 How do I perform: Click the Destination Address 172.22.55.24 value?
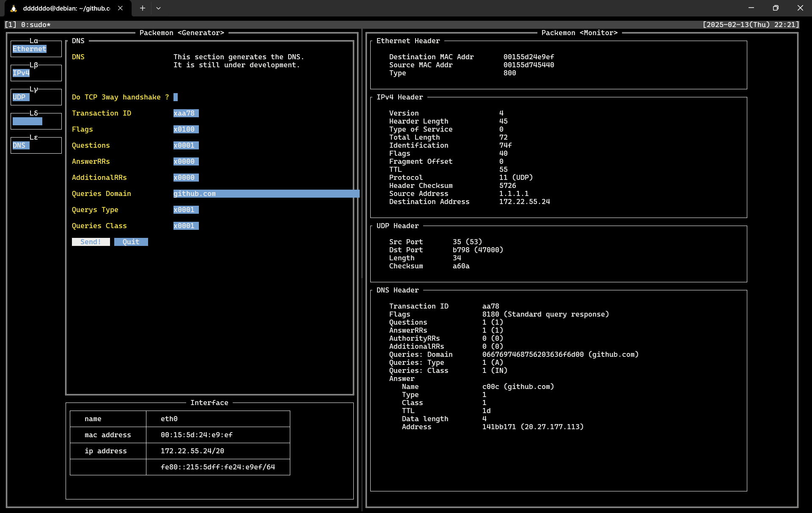tap(525, 202)
